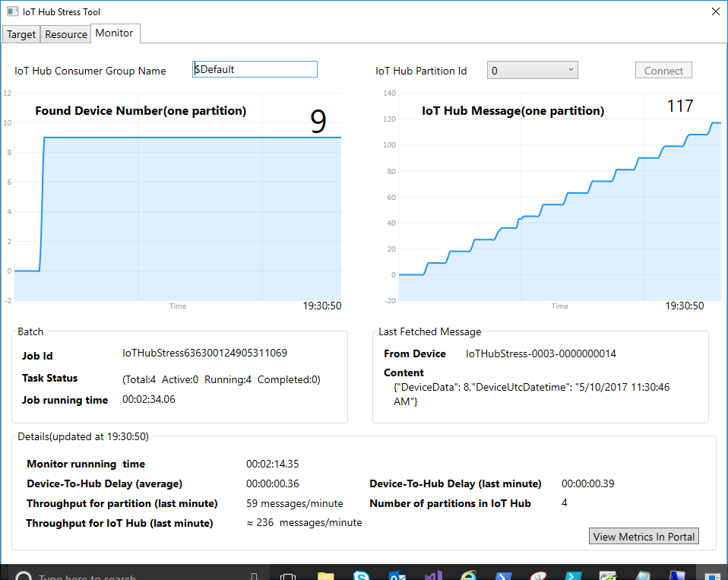Click device name IoTHubStress-0003-0000000014
This screenshot has height=580, width=728.
[x=541, y=353]
